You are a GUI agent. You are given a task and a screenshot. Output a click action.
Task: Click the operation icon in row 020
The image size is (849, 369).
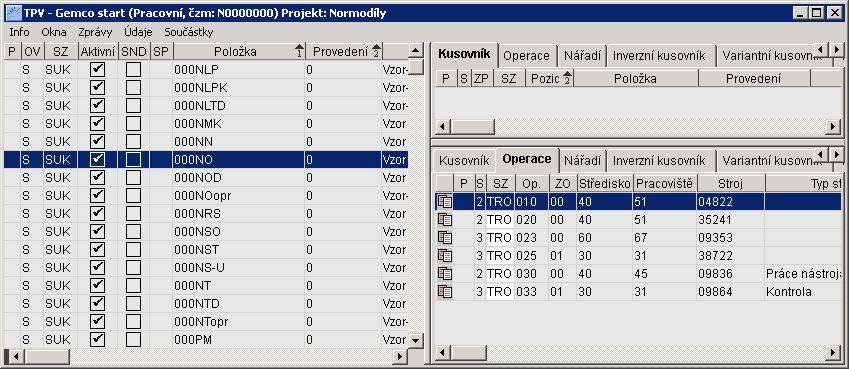[x=445, y=219]
